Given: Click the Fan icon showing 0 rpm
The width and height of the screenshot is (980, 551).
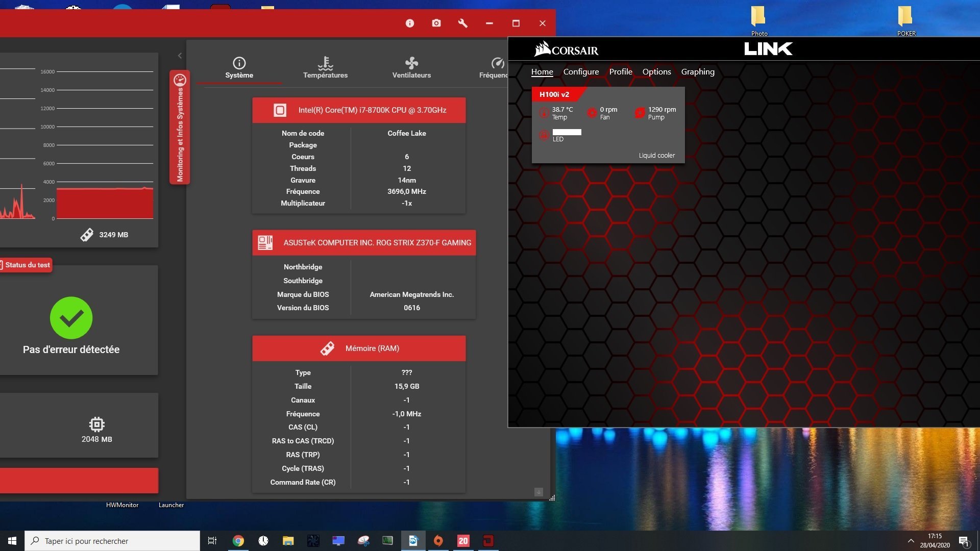Looking at the screenshot, I should [592, 113].
